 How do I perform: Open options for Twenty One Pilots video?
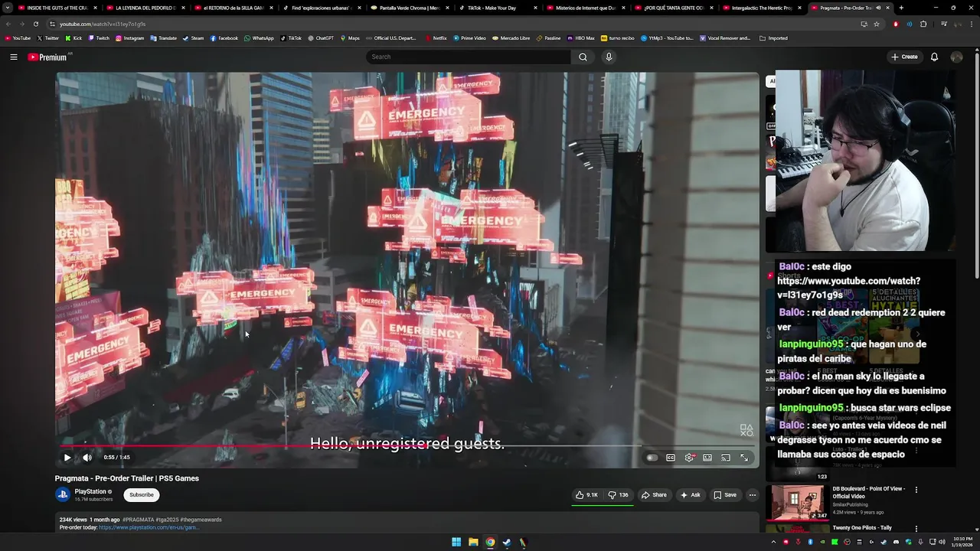(x=916, y=528)
